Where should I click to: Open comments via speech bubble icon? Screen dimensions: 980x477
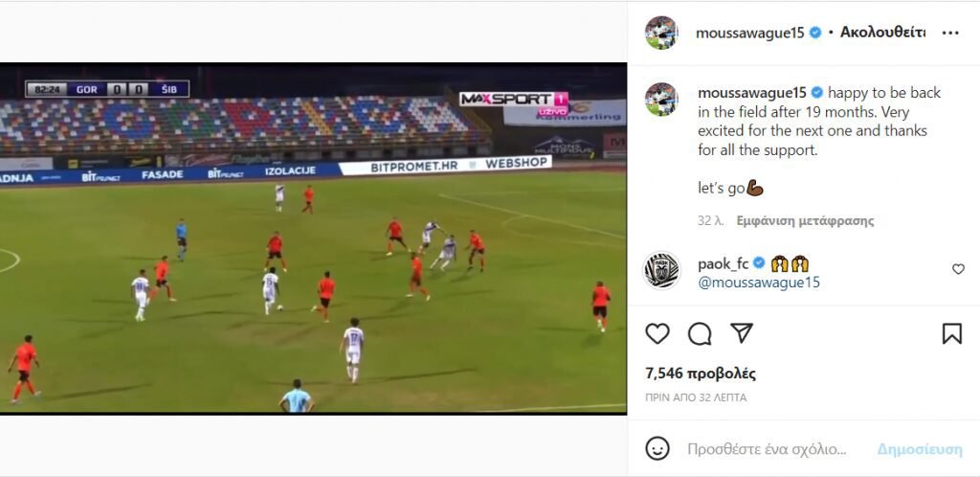point(700,334)
